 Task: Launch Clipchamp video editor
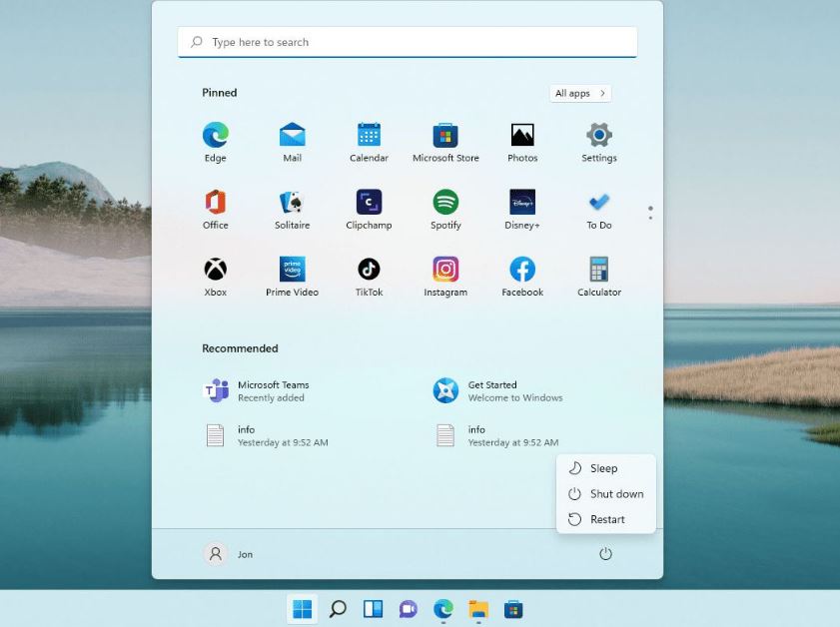(x=369, y=203)
